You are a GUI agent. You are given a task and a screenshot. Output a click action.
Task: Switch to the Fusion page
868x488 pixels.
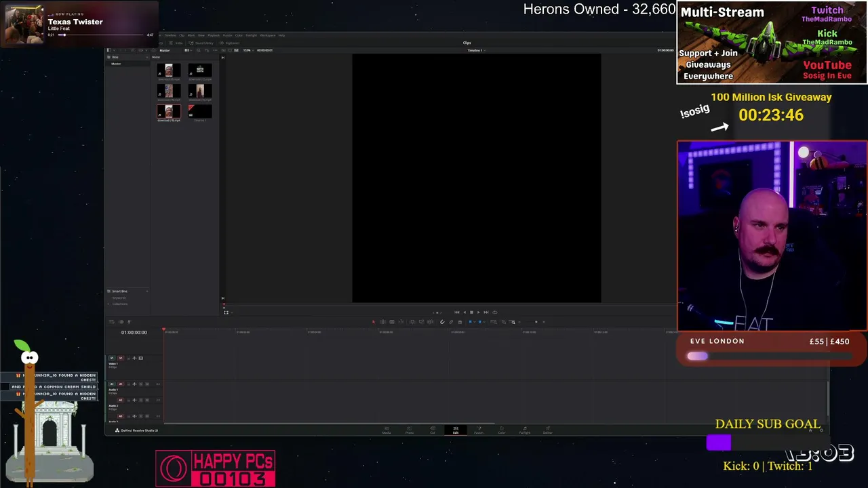479,430
